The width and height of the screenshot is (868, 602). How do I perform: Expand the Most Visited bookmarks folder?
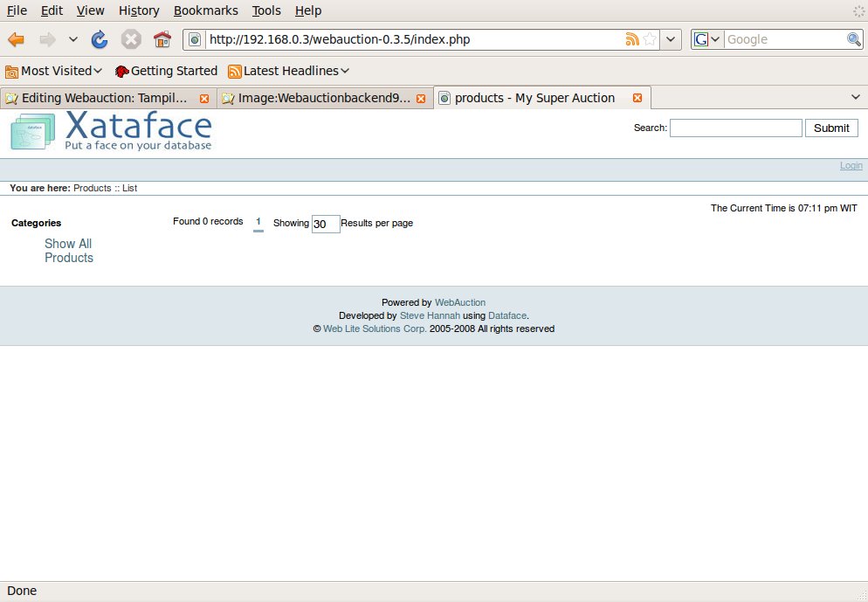click(54, 71)
